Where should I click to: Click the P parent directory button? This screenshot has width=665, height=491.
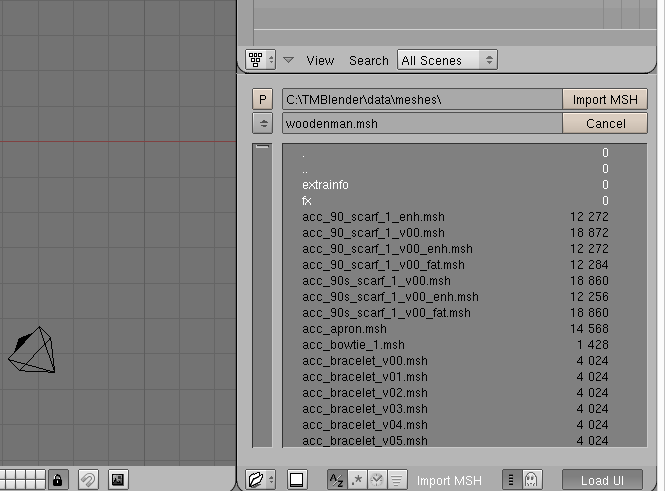263,99
